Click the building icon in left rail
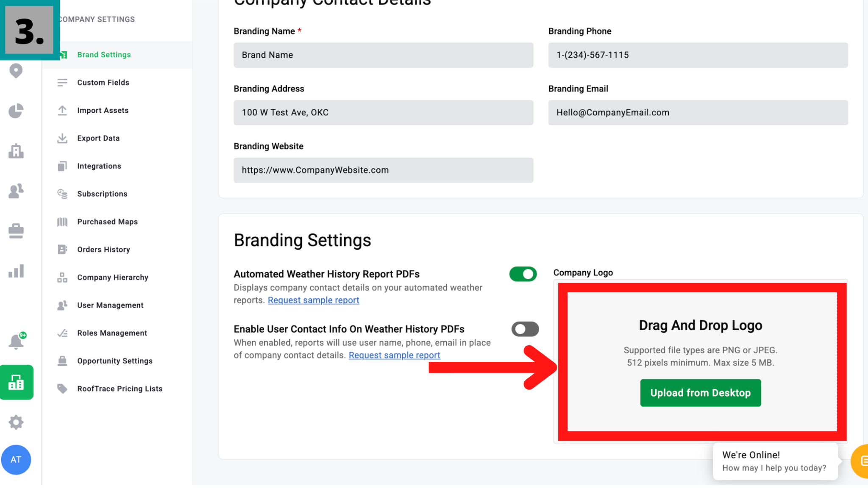The height and width of the screenshot is (489, 868). 16,151
